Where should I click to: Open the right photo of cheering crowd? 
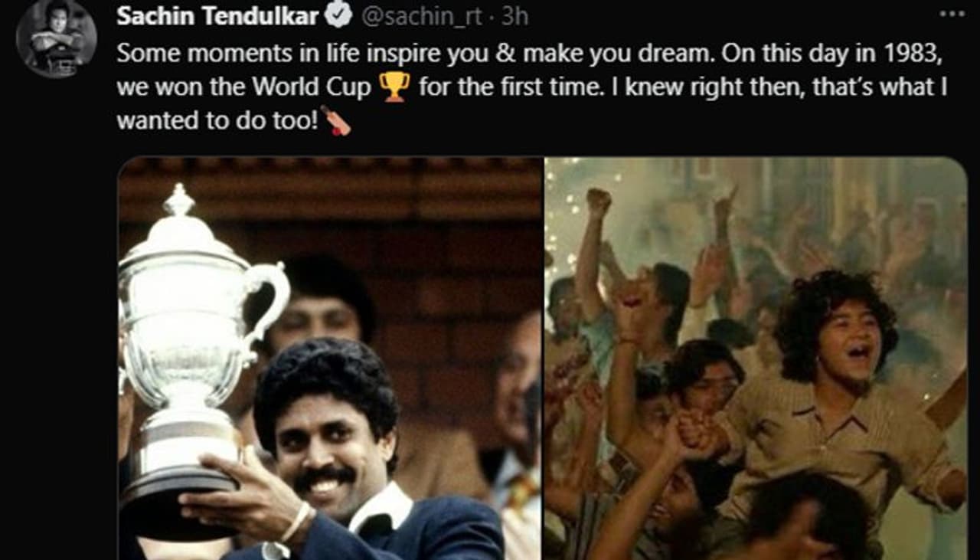(x=756, y=359)
